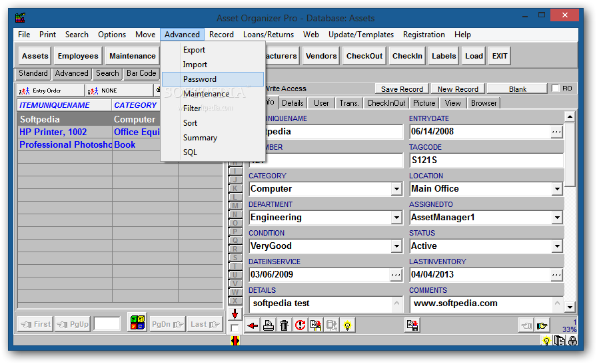Viewport: 597px width, 364px height.
Task: Click the copy document icon beside refresh icon
Action: click(316, 325)
